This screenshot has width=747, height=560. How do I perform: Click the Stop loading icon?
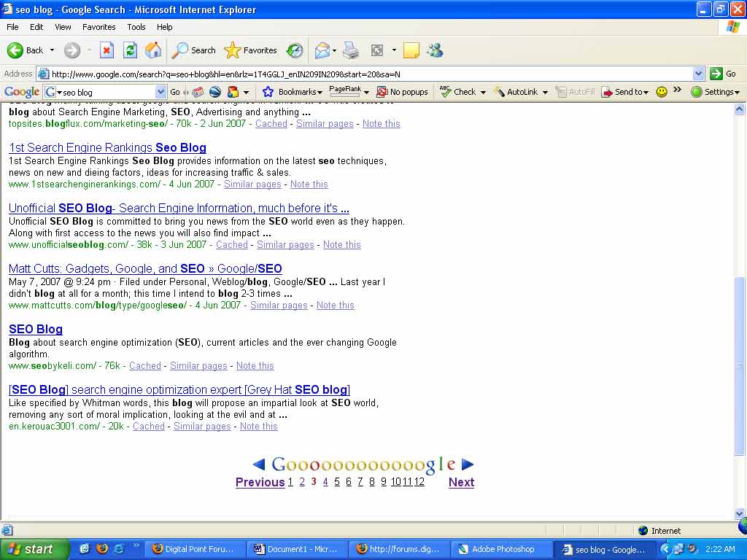click(107, 50)
